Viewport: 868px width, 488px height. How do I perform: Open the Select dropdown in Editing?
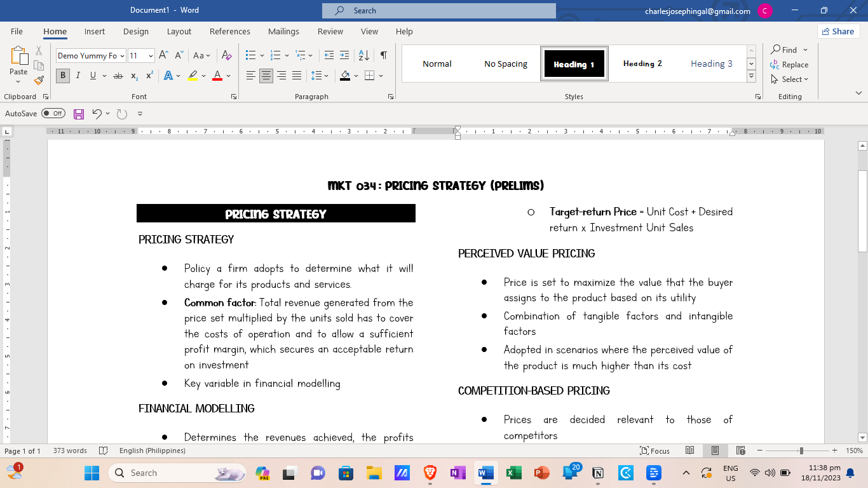click(789, 79)
